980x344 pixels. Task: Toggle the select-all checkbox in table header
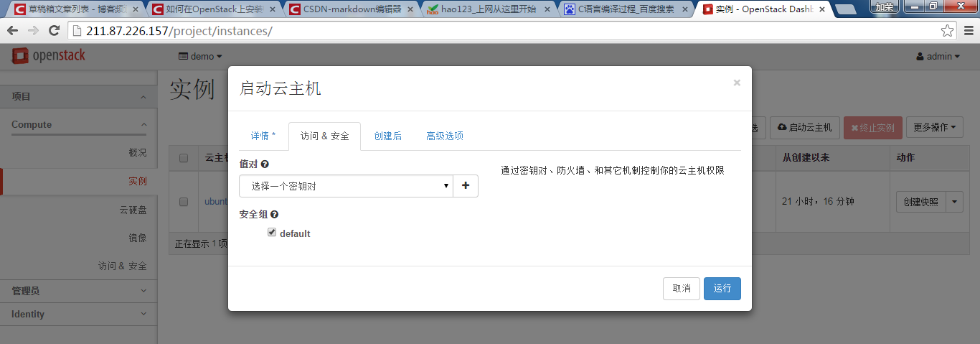pos(184,158)
